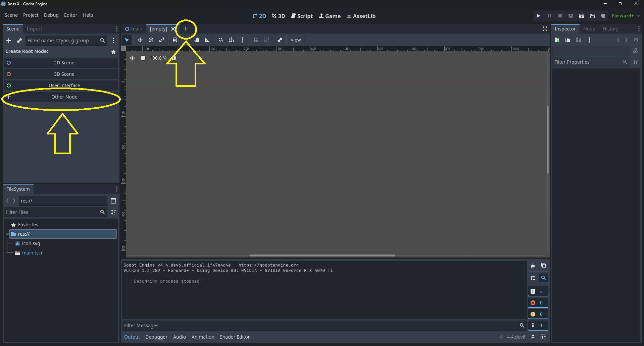This screenshot has height=346, width=644.
Task: Select the Pan Mode hand tool
Action: click(197, 40)
